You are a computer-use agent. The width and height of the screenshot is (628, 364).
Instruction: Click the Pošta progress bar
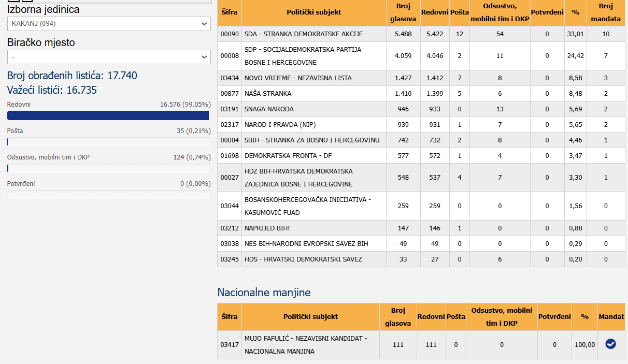[x=109, y=142]
